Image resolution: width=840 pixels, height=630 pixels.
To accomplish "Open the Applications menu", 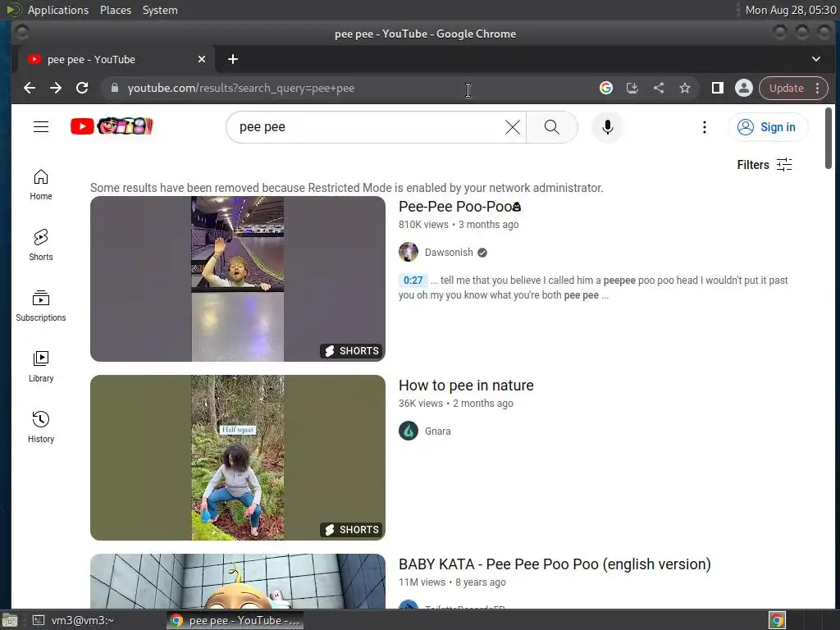I will pos(58,10).
